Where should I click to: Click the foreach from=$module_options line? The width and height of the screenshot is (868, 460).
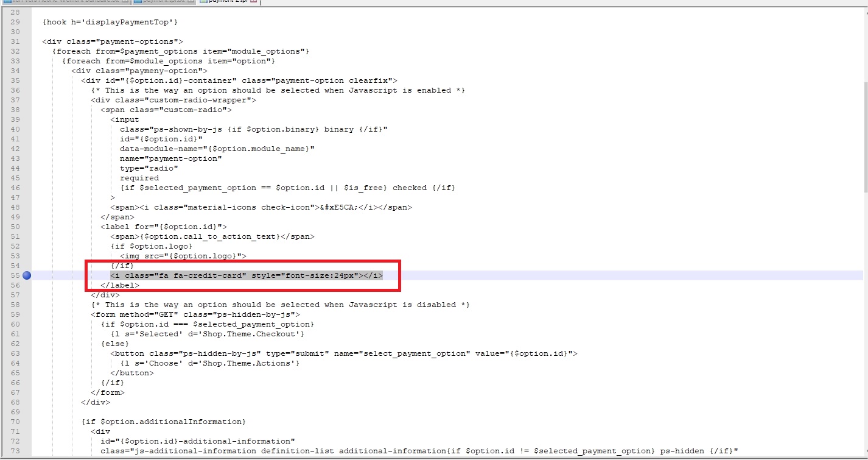169,61
